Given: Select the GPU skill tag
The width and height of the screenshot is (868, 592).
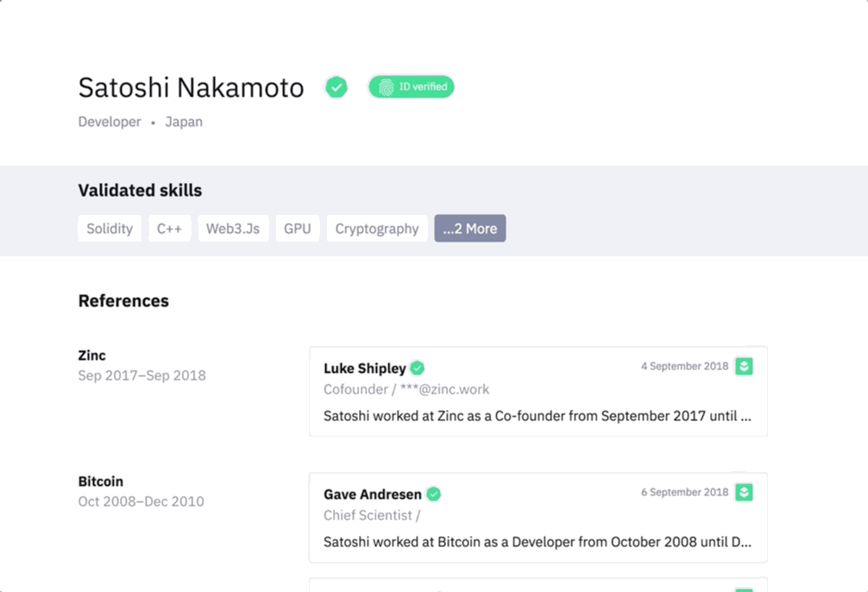Looking at the screenshot, I should point(298,228).
